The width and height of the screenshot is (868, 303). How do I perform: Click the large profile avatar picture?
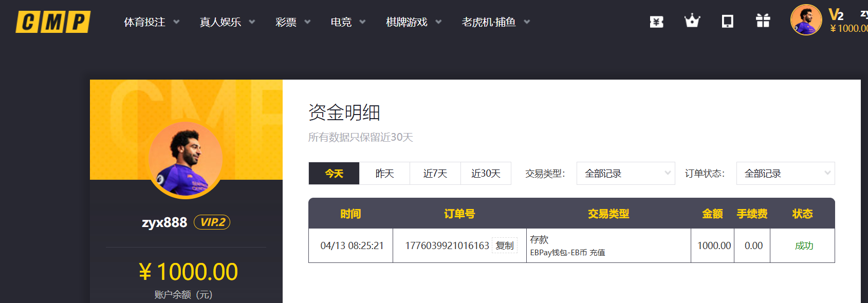click(186, 160)
